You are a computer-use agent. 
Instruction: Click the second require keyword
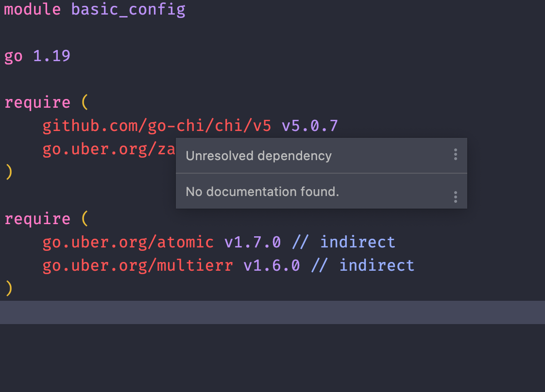37,219
